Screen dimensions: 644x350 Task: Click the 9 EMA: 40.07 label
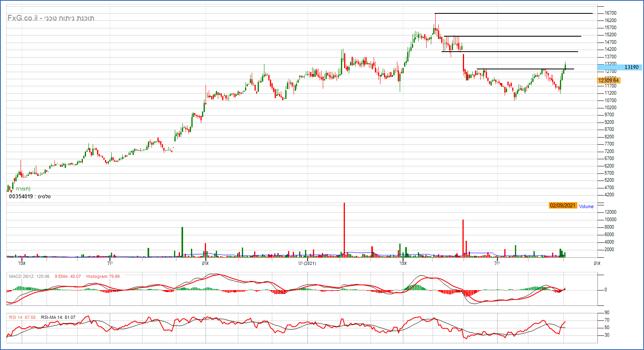pyautogui.click(x=67, y=276)
